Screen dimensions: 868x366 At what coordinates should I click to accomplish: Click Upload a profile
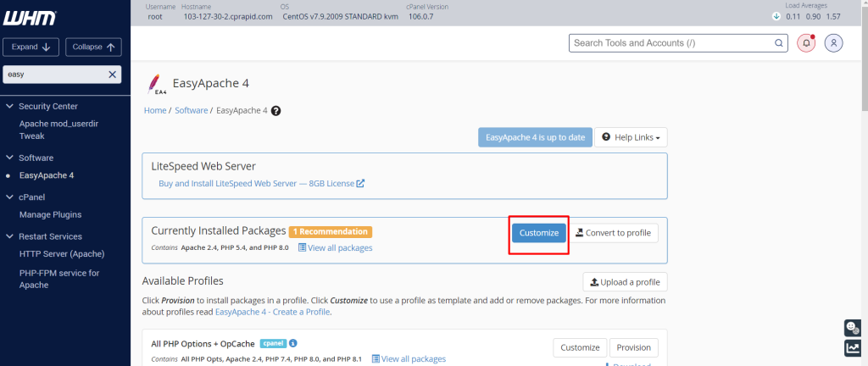625,282
